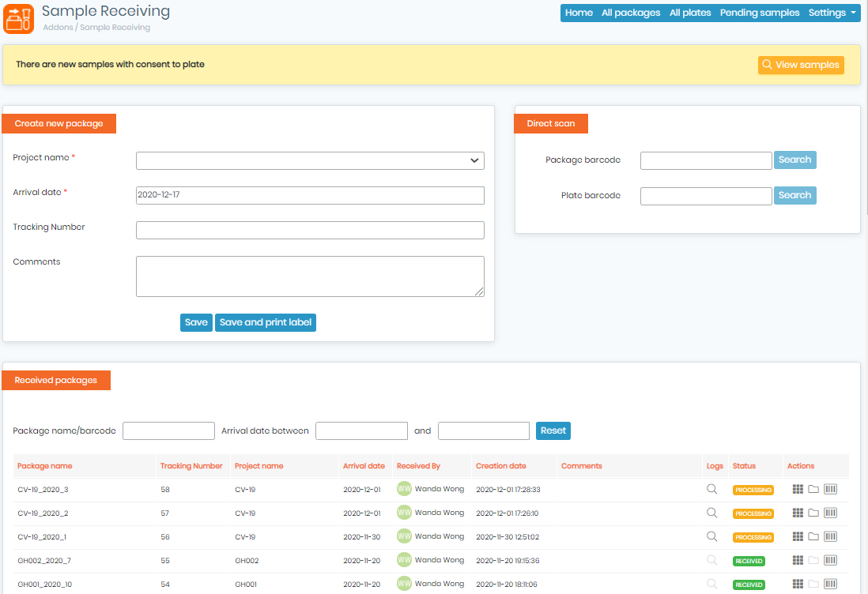Search by Package barcode
The image size is (868, 594).
pyautogui.click(x=795, y=160)
